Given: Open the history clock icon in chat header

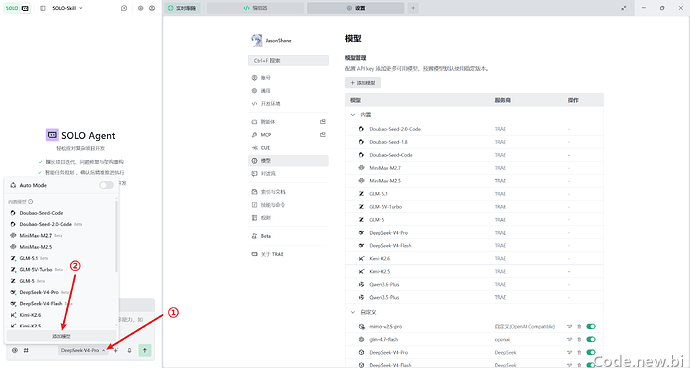Looking at the screenshot, I should coord(124,8).
